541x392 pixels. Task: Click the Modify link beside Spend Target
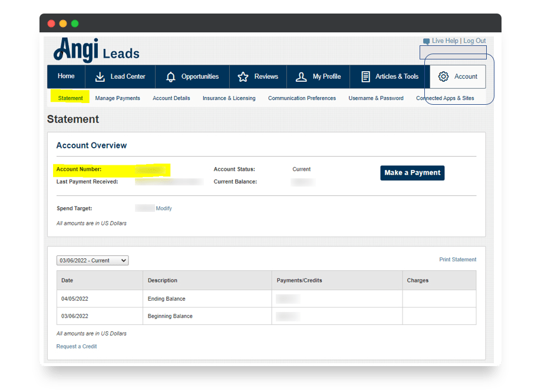click(x=163, y=208)
